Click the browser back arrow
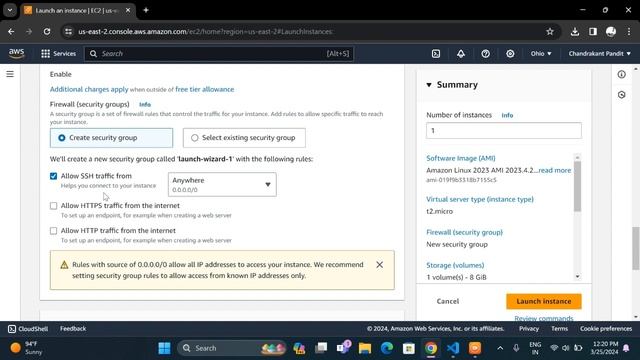640x360 pixels. tap(11, 31)
